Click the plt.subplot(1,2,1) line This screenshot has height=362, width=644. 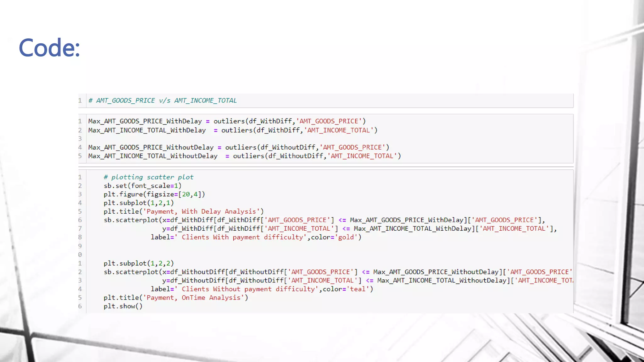click(138, 203)
